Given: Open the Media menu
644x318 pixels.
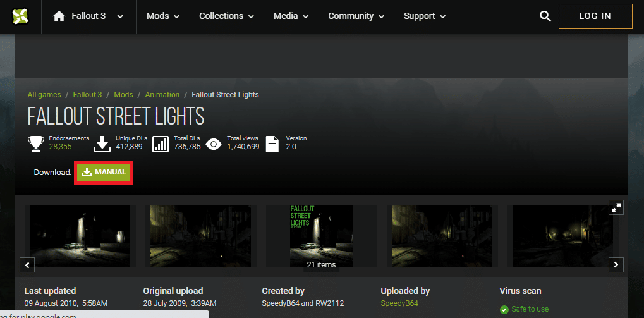Looking at the screenshot, I should click(291, 16).
